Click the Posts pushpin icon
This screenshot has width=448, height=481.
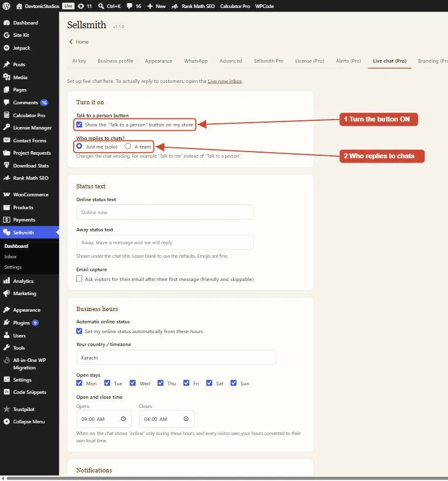click(6, 64)
